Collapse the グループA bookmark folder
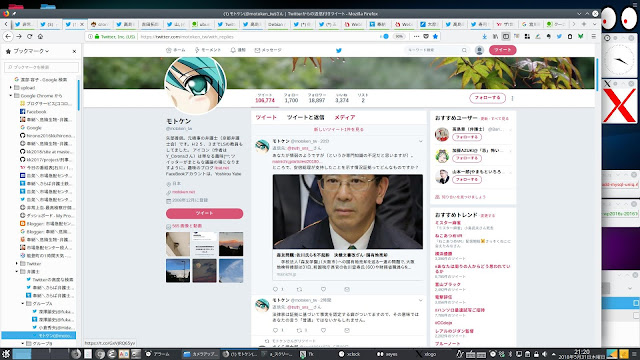 point(23,304)
